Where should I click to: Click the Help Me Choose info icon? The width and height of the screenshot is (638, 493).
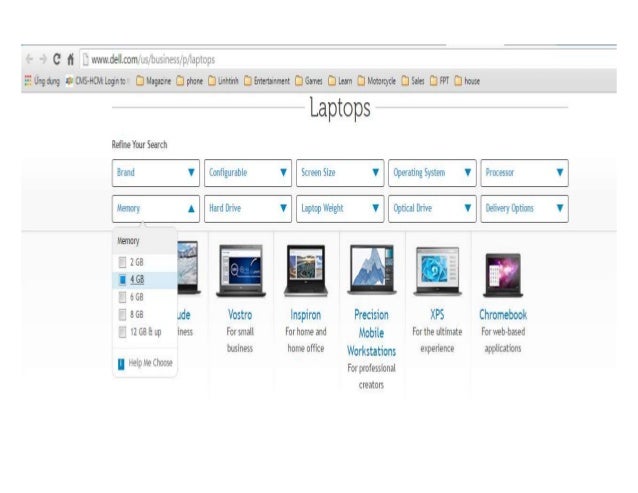coord(121,364)
